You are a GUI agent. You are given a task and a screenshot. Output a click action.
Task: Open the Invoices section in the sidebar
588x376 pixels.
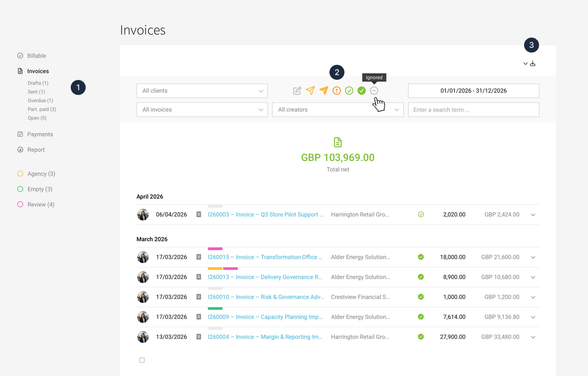(x=38, y=71)
